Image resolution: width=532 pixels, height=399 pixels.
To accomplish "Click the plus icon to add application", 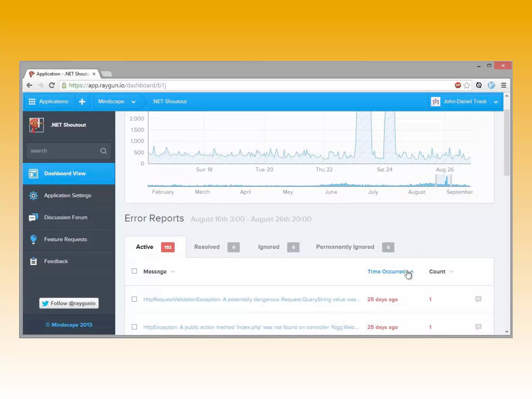I will click(x=82, y=102).
